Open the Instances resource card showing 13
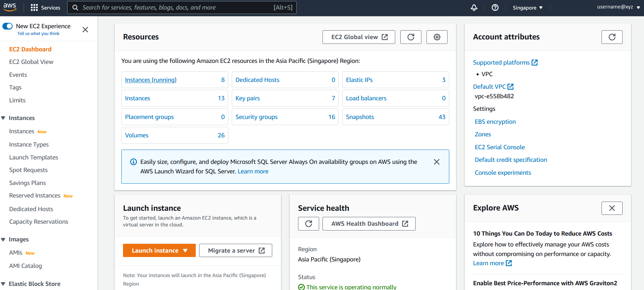 (x=175, y=98)
